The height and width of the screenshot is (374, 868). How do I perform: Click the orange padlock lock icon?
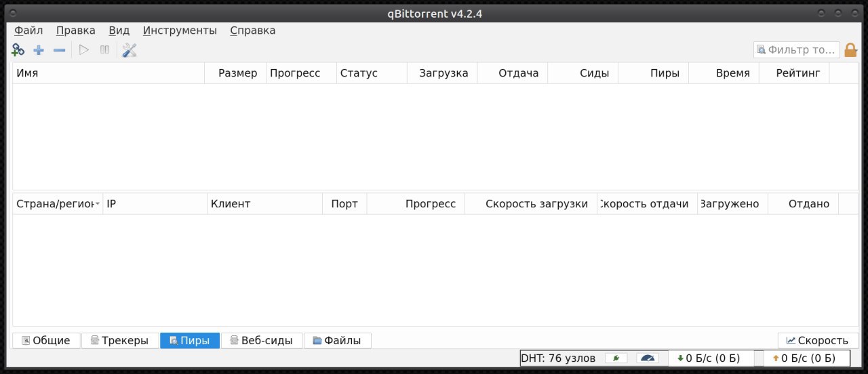[850, 49]
